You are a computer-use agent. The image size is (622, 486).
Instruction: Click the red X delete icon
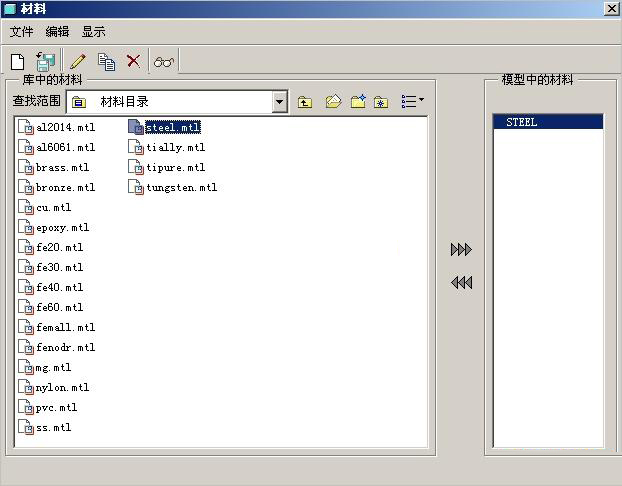coord(133,61)
